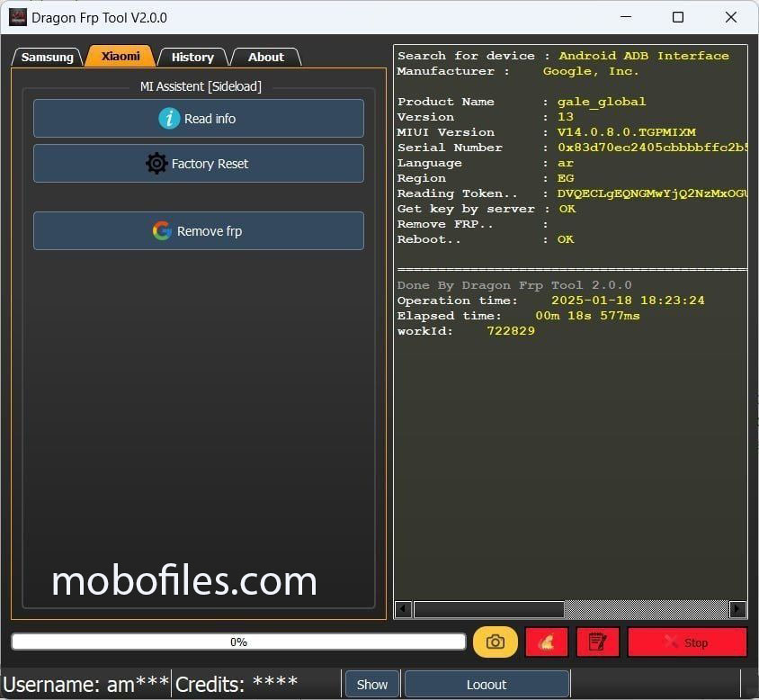Screen dimensions: 759x700
Task: Click the Credits **** status text
Action: pos(237,684)
